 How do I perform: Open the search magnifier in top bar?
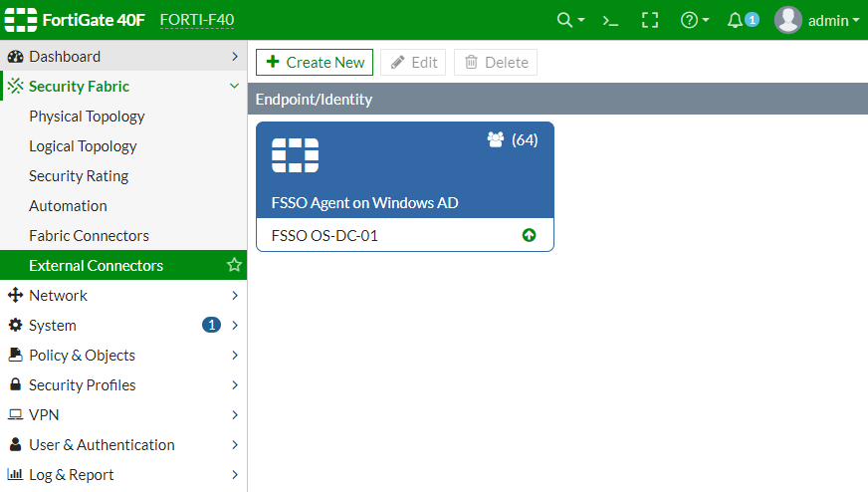[564, 21]
